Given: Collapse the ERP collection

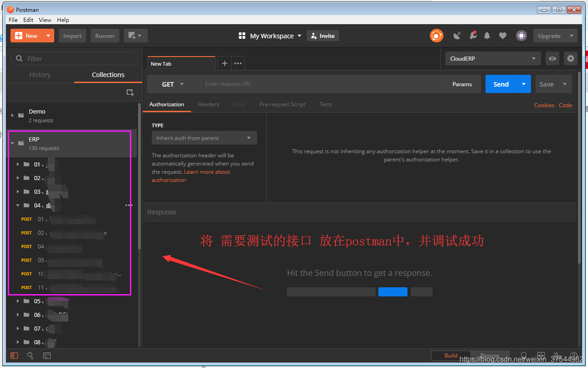Looking at the screenshot, I should (x=12, y=143).
